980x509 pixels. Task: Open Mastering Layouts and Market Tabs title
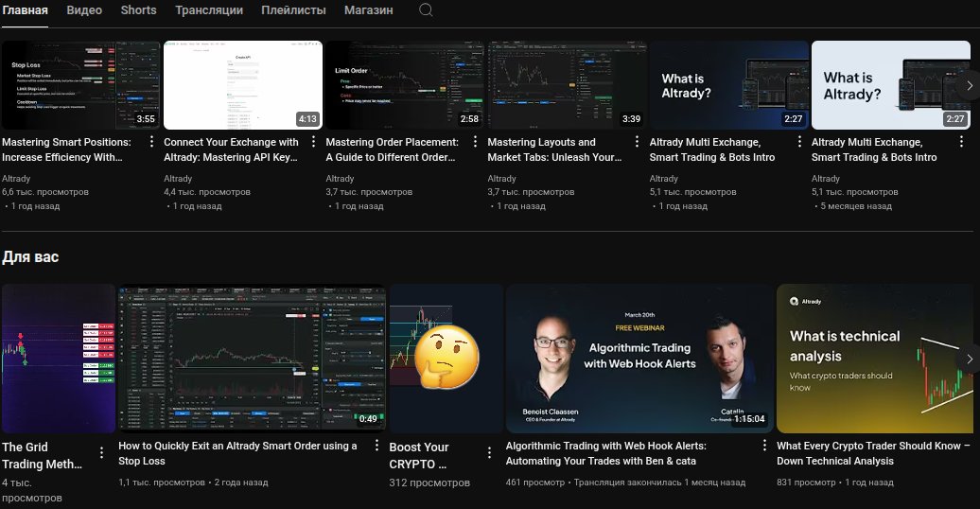(x=555, y=150)
